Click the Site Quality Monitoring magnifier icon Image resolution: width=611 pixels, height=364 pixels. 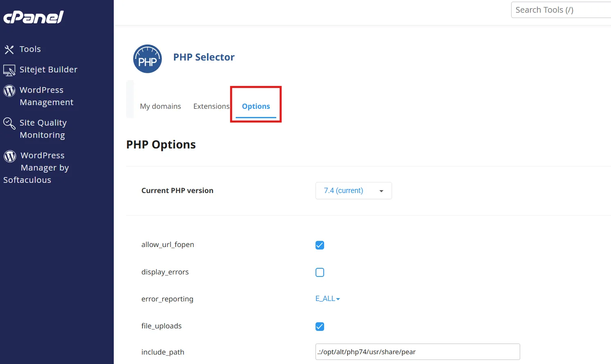(x=9, y=123)
